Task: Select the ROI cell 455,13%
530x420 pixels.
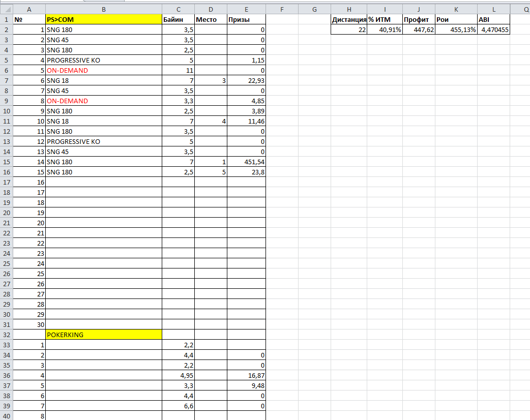Action: pos(456,29)
